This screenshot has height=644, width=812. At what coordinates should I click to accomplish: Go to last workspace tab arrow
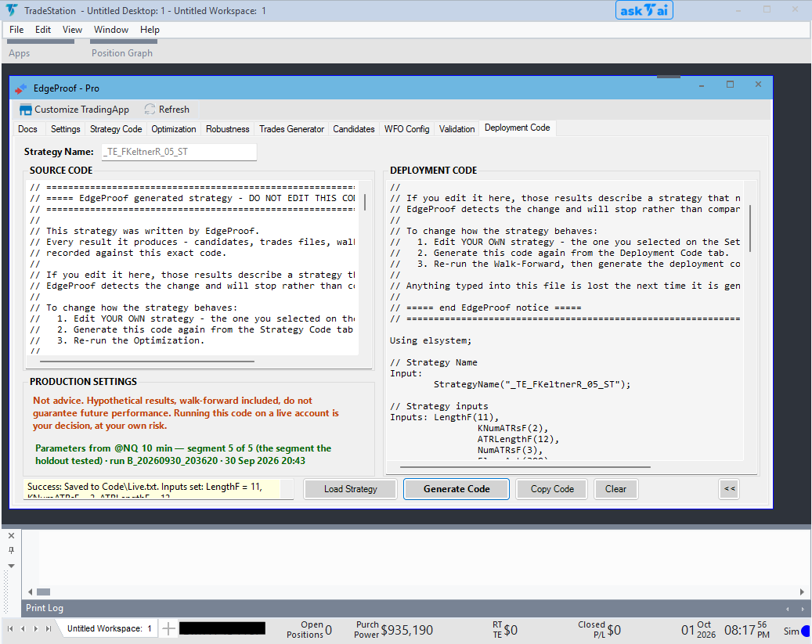tap(49, 628)
